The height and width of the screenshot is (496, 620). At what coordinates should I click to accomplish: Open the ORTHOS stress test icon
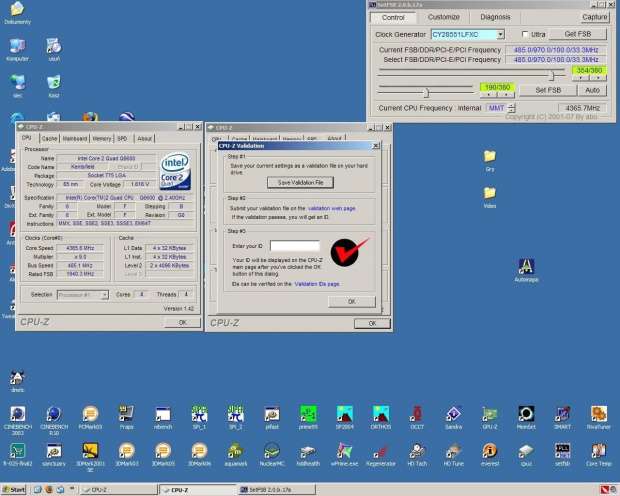coord(381,414)
